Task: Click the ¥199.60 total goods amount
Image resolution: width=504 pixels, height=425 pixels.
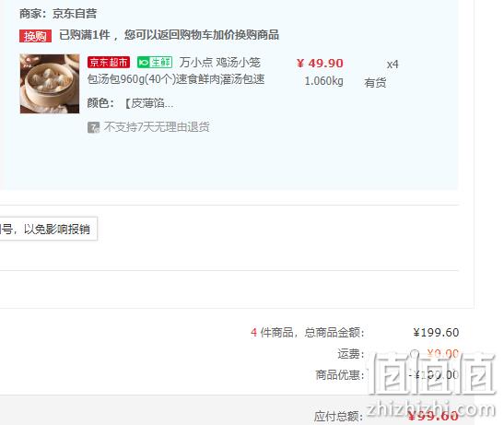Action: pos(436,333)
